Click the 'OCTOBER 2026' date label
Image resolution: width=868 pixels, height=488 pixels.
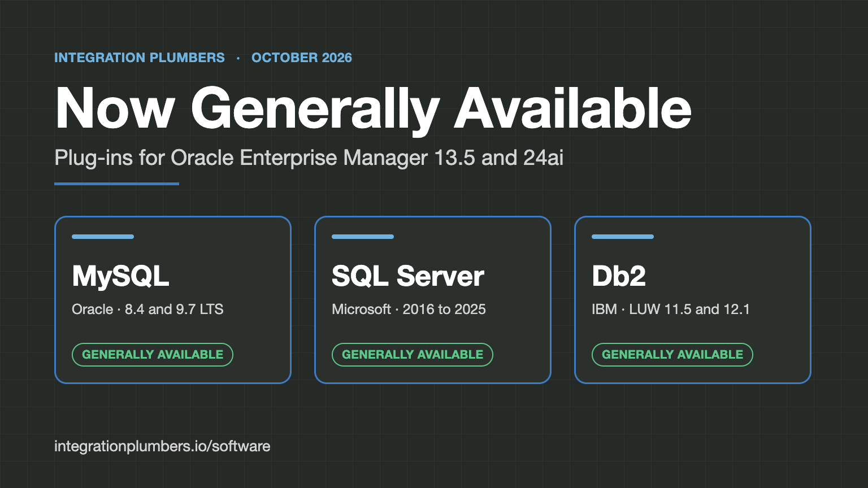(x=302, y=58)
